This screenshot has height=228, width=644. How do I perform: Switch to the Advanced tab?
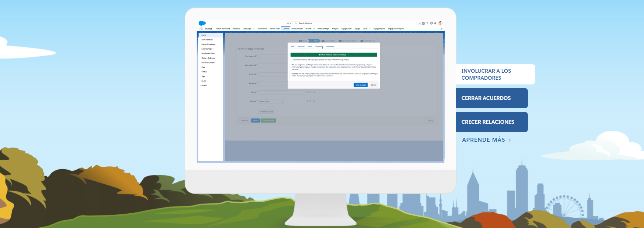pos(301,47)
